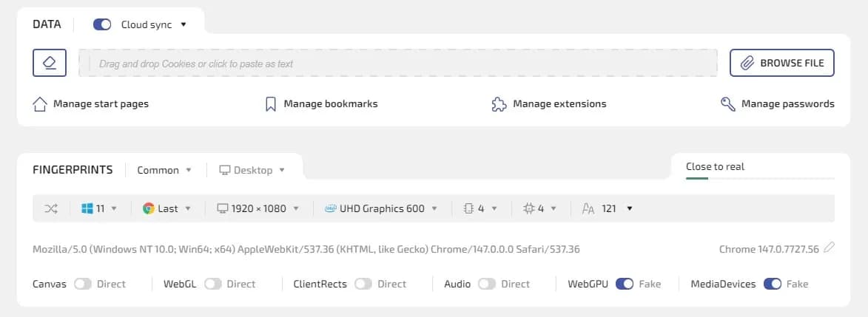Click the BROWSE FILE button
Image resolution: width=868 pixels, height=317 pixels.
pyautogui.click(x=782, y=63)
